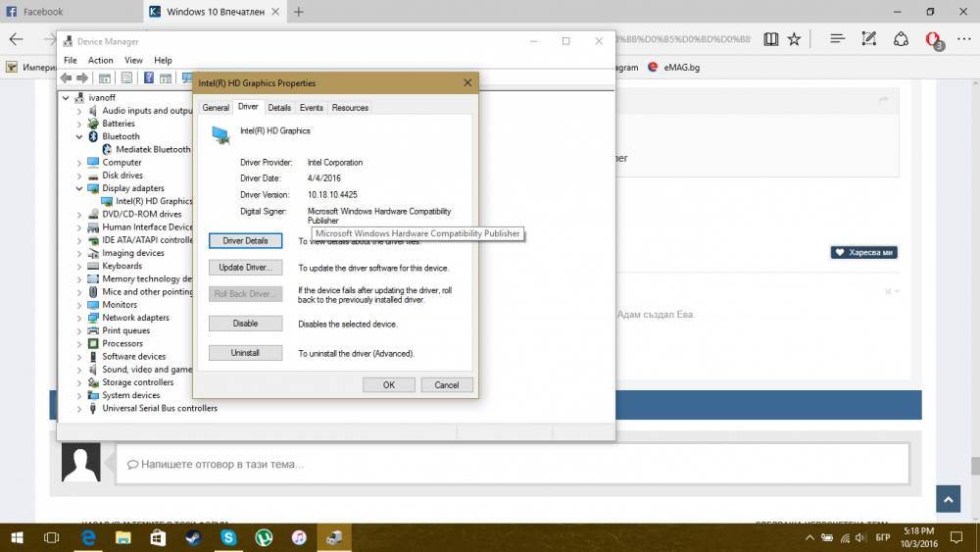Click Device Manager icon on the taskbar

pyautogui.click(x=334, y=537)
